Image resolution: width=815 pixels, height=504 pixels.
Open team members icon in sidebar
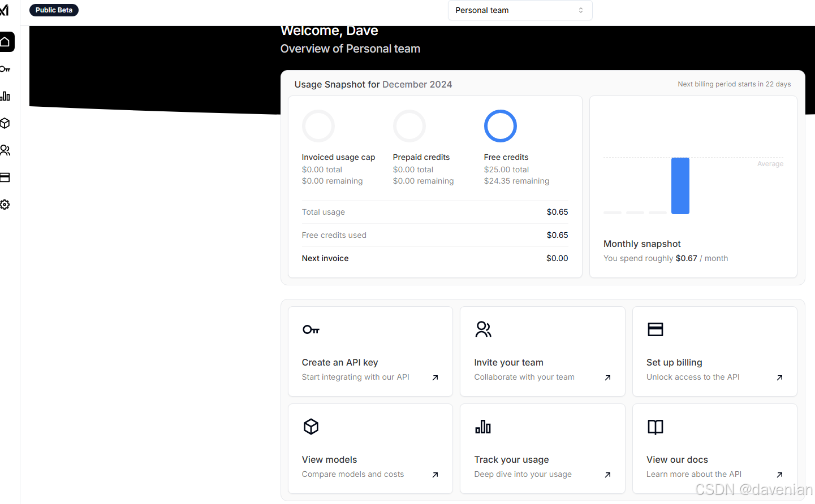coord(5,150)
